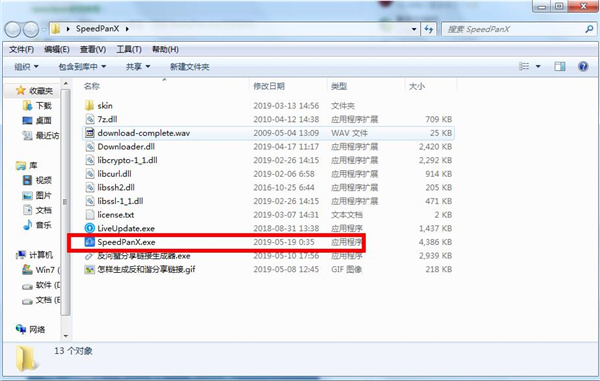Open the 文件(F) menu
Image resolution: width=600 pixels, height=381 pixels.
(x=21, y=49)
